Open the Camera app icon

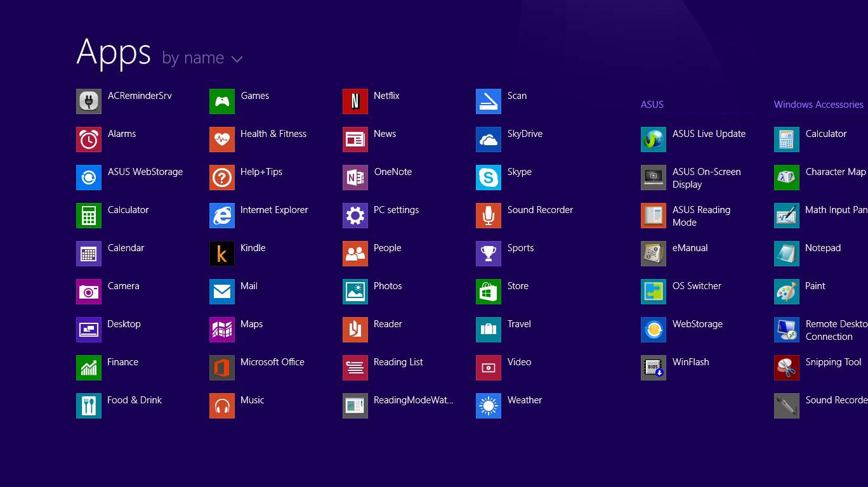pos(89,292)
